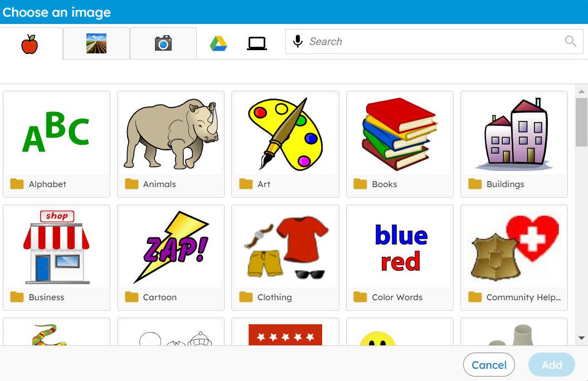Image resolution: width=588 pixels, height=381 pixels.
Task: Open the Community Helpers badge thumbnail
Action: (x=514, y=247)
